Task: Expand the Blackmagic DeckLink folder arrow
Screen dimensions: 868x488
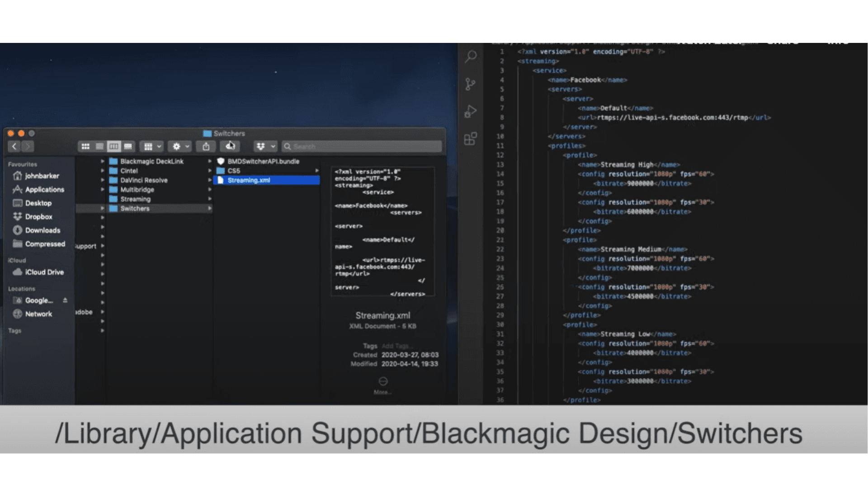Action: [x=210, y=161]
